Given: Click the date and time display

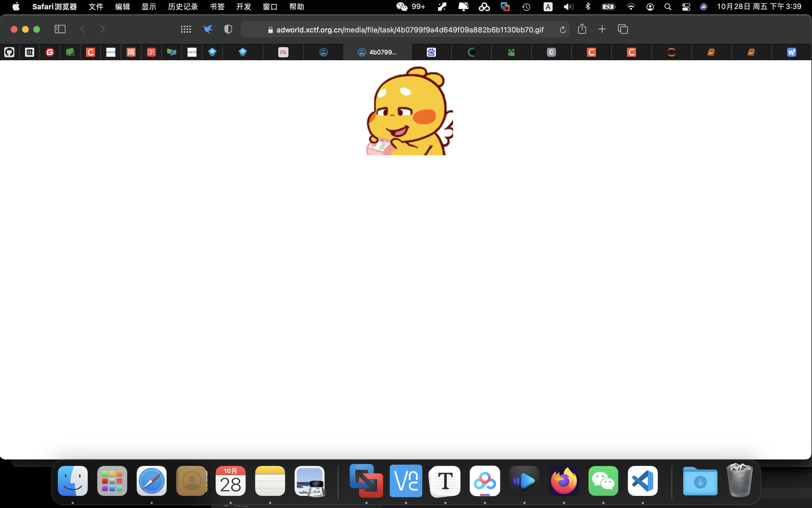Looking at the screenshot, I should 759,7.
